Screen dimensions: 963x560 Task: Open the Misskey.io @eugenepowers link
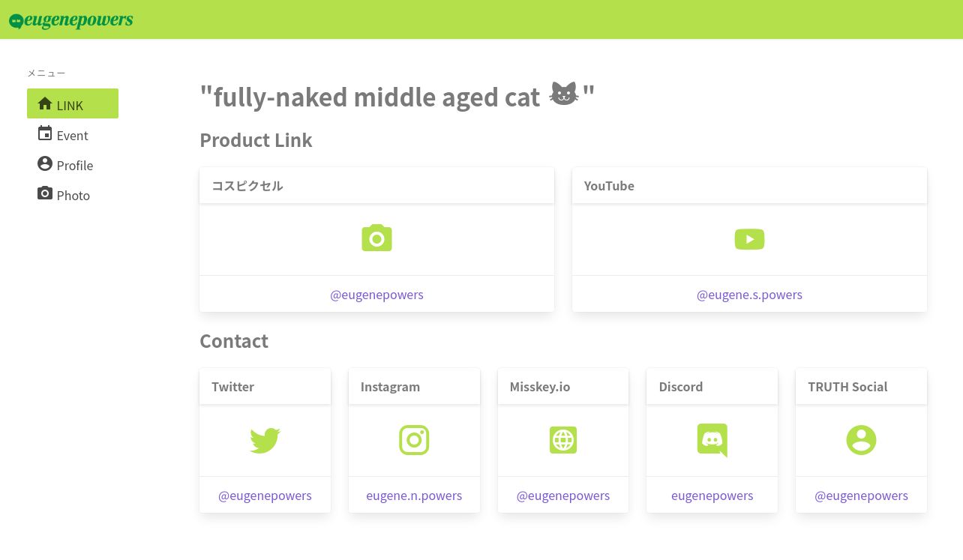[563, 496]
